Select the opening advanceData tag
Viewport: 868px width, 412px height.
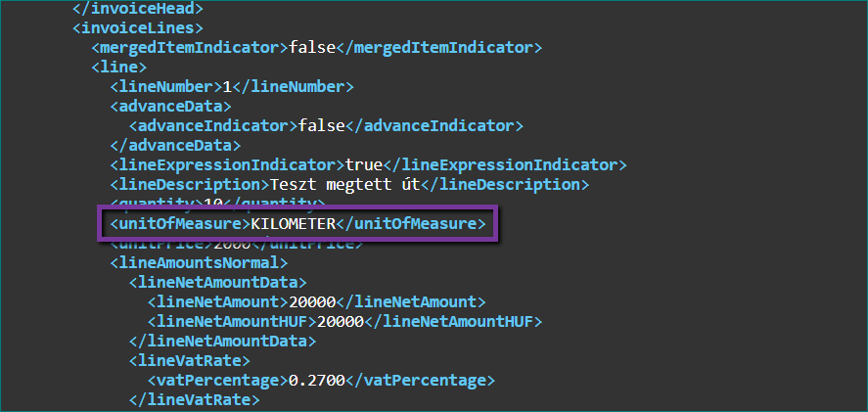tap(170, 107)
